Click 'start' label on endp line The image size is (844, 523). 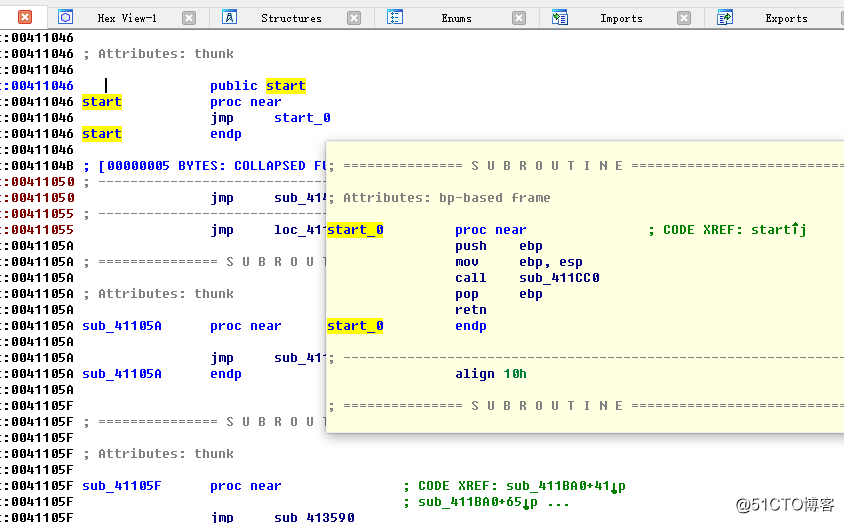pos(102,133)
